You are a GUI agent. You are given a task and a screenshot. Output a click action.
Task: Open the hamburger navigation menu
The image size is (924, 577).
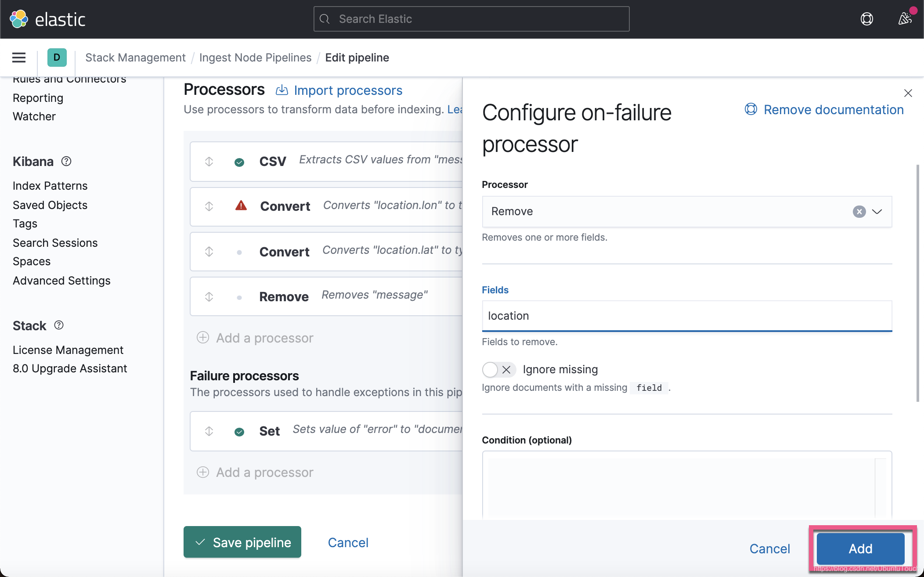point(18,58)
